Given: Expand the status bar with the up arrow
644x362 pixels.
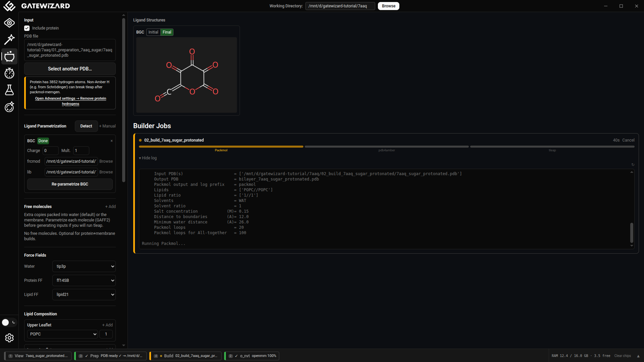Looking at the screenshot, I should 638,356.
